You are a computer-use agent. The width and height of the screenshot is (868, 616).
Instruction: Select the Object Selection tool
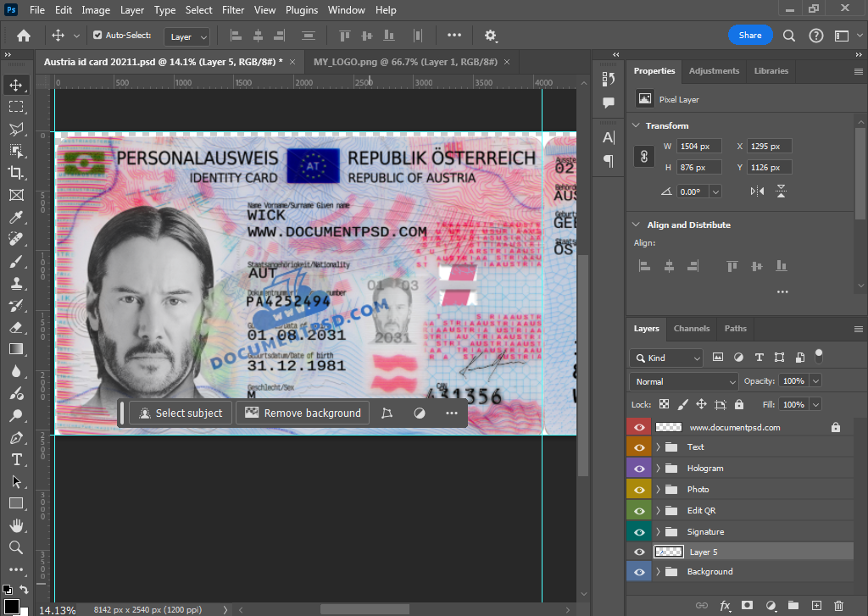(x=16, y=151)
